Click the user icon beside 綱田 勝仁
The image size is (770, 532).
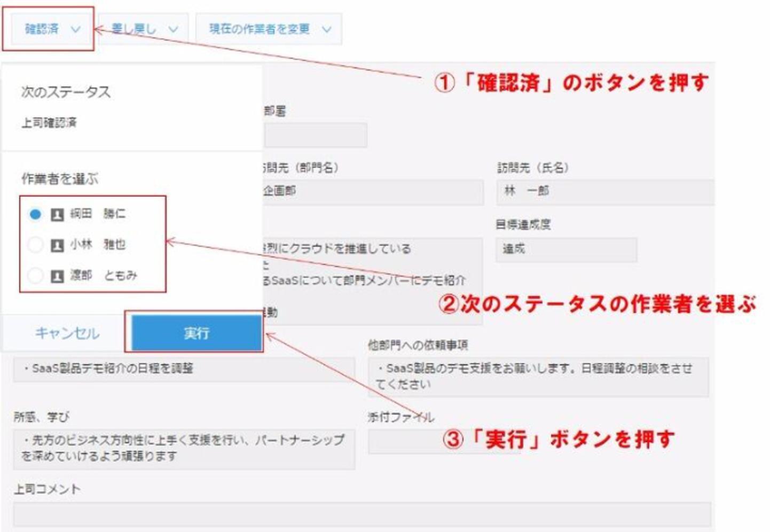(x=57, y=215)
